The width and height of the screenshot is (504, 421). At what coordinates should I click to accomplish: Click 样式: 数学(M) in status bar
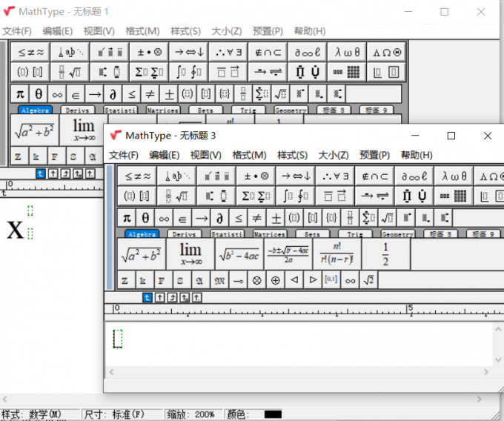coord(31,414)
